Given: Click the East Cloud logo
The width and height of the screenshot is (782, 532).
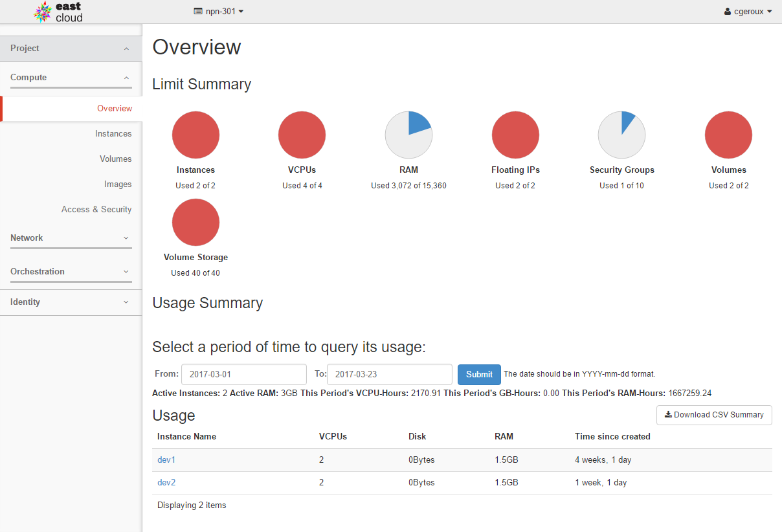Looking at the screenshot, I should (58, 12).
